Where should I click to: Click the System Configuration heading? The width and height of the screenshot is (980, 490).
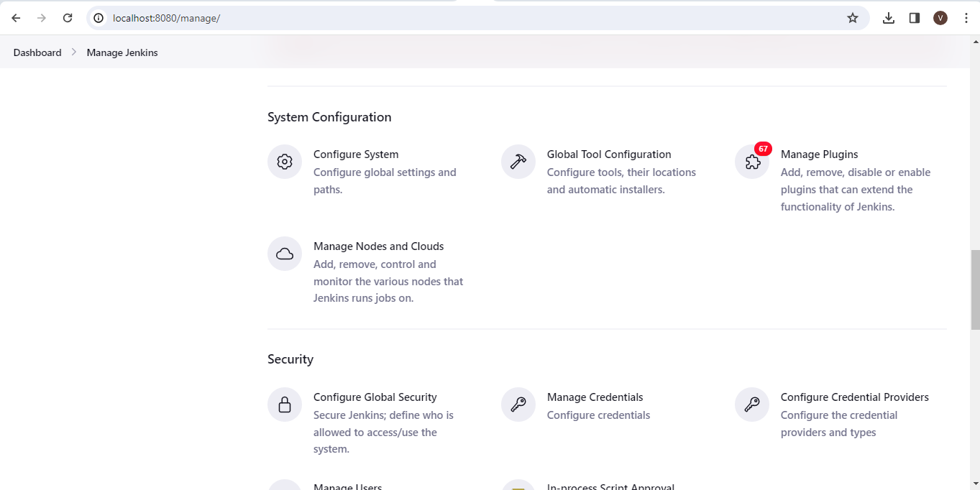pos(329,117)
